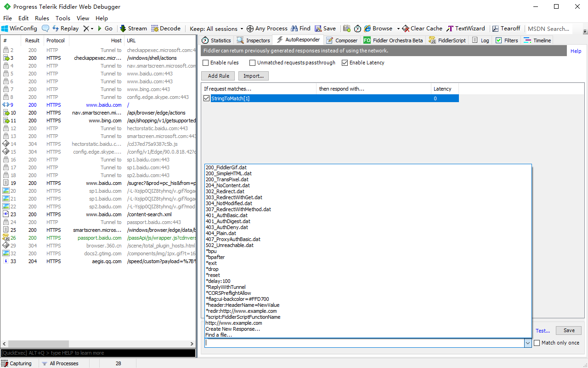Click the Test... link
588x368 pixels.
[543, 331]
